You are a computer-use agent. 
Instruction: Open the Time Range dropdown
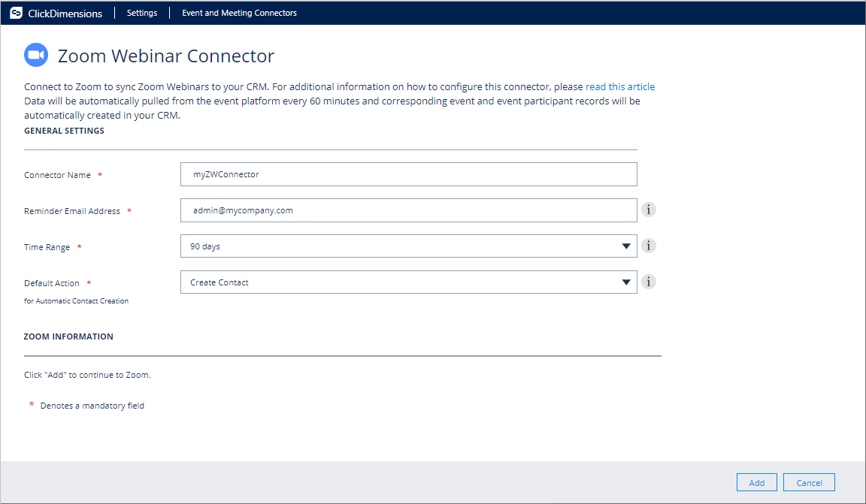(x=409, y=246)
